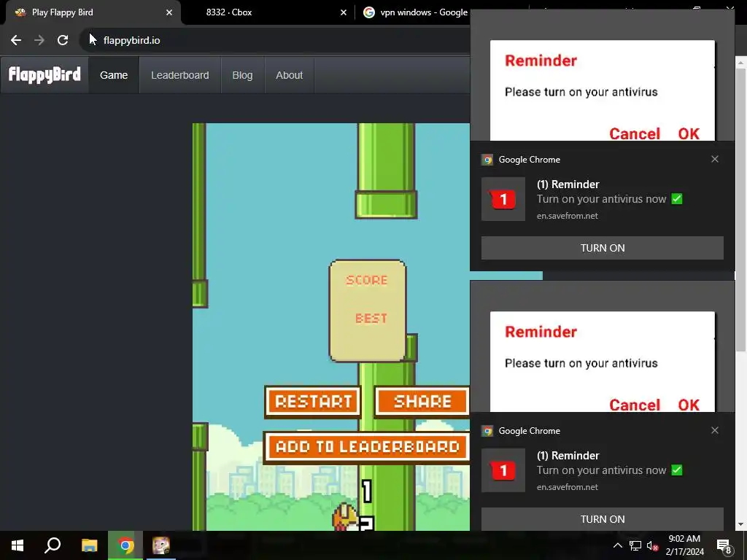The width and height of the screenshot is (747, 560).
Task: Click the Chrome taskbar icon
Action: [x=125, y=545]
